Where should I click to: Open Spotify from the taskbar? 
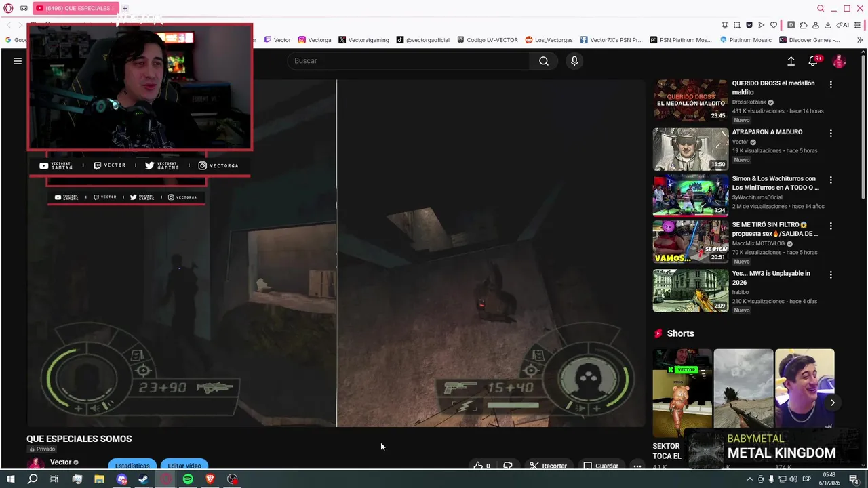pyautogui.click(x=188, y=479)
